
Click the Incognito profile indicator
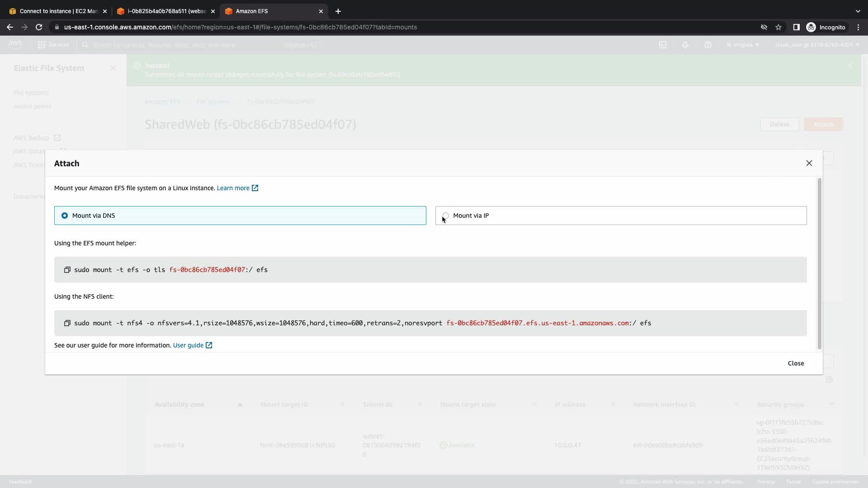tap(826, 27)
